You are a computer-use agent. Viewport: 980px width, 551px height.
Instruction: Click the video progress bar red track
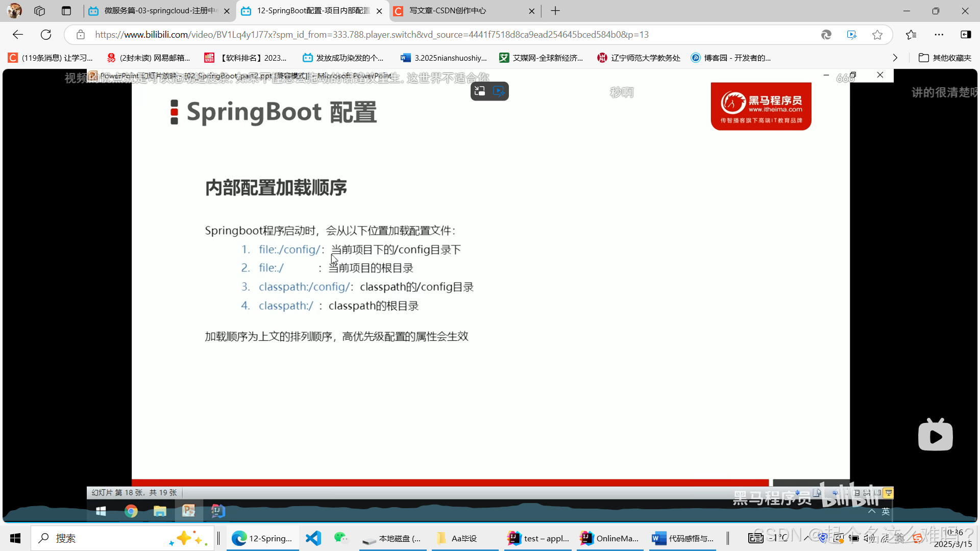(x=450, y=482)
